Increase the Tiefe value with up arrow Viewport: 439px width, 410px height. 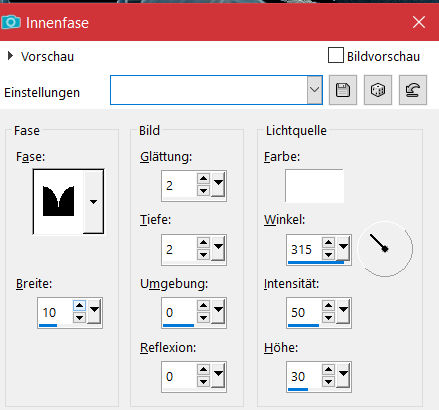(x=203, y=242)
